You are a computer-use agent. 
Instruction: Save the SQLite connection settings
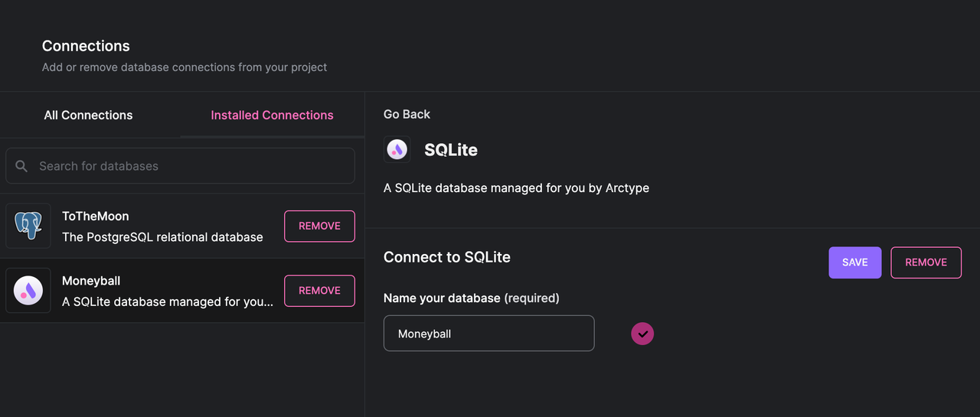click(854, 262)
